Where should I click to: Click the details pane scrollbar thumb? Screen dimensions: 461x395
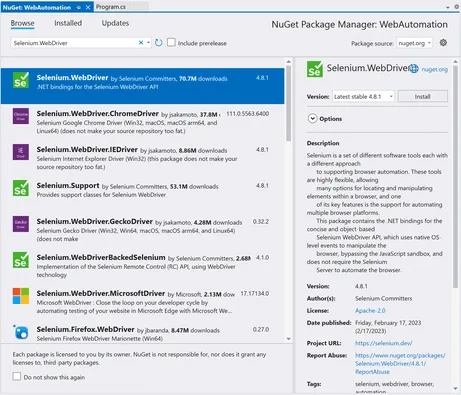click(x=455, y=176)
